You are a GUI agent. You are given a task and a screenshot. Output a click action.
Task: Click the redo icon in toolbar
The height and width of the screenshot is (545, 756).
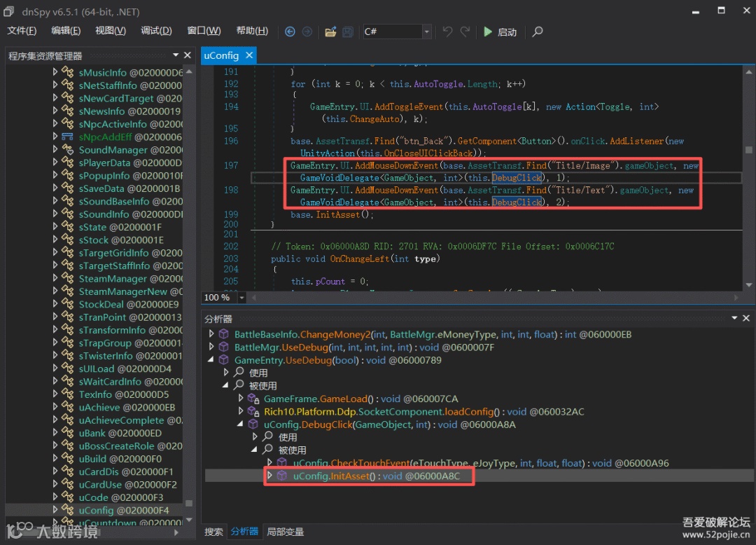click(465, 32)
